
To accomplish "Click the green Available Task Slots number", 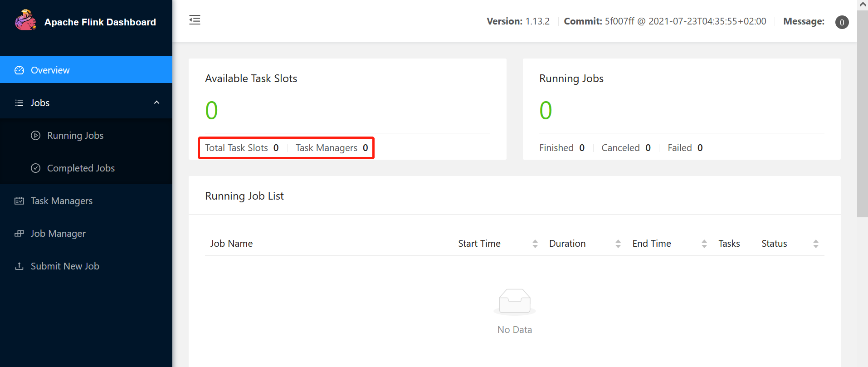I will point(211,110).
